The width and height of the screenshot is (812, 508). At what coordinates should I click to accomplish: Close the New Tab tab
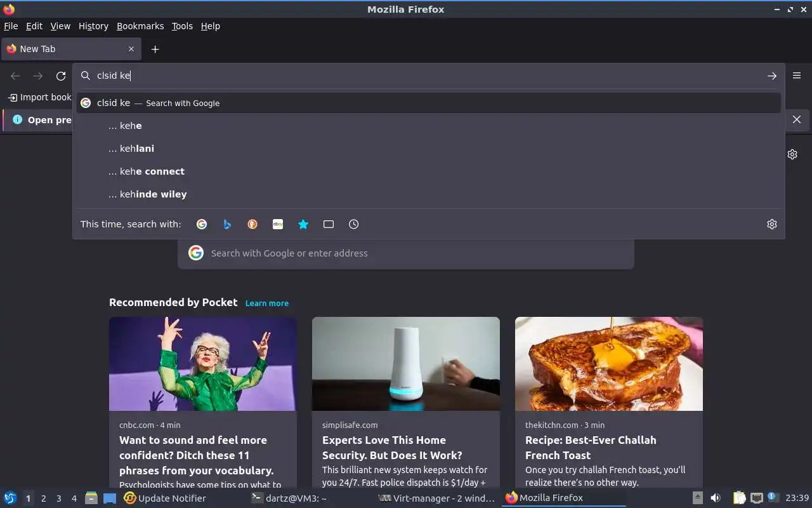(x=131, y=49)
